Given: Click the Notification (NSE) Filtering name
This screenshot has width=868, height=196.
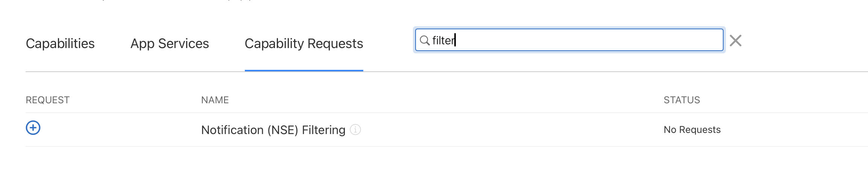Looking at the screenshot, I should [x=273, y=130].
